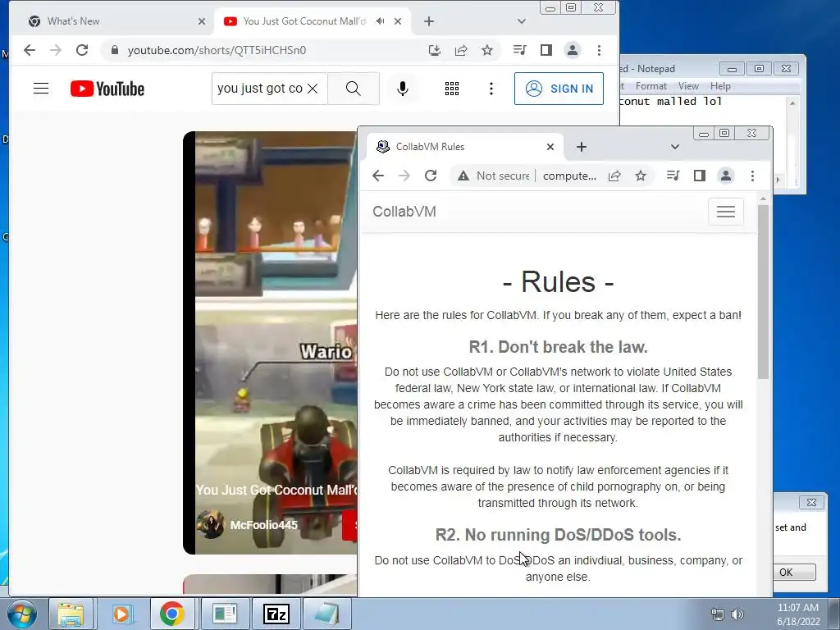Share the YouTube page from the address bar

(x=461, y=50)
